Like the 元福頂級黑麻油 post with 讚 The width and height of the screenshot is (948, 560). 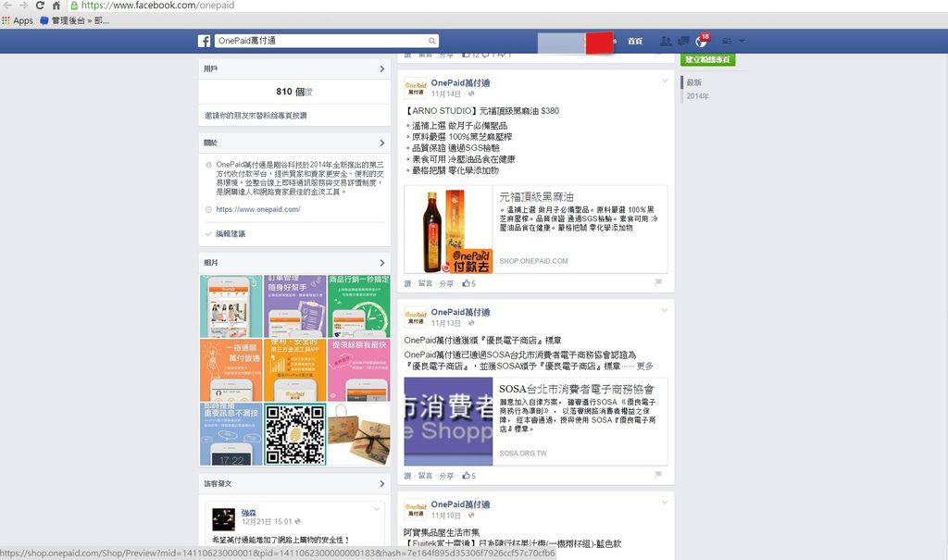coord(407,283)
